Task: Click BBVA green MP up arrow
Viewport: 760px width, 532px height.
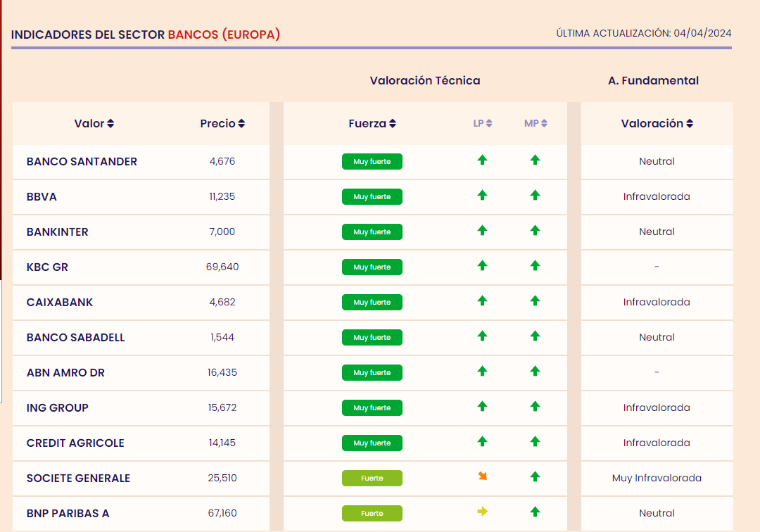Action: 535,196
